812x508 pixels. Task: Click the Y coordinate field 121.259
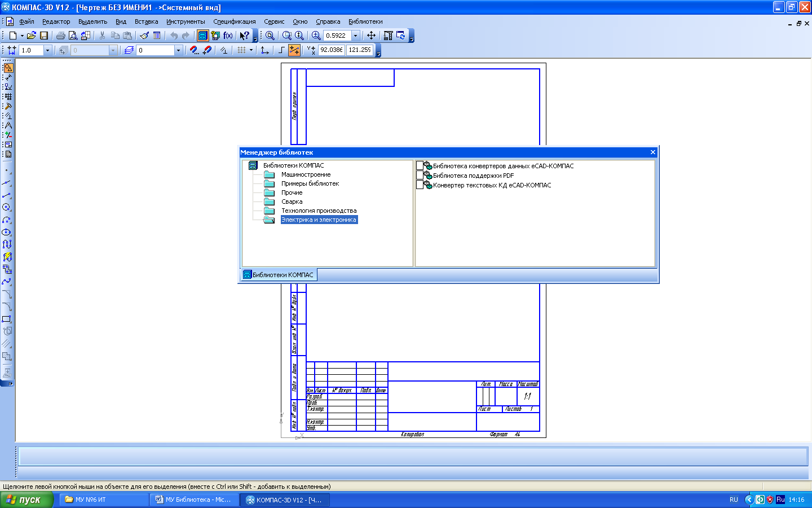(360, 50)
